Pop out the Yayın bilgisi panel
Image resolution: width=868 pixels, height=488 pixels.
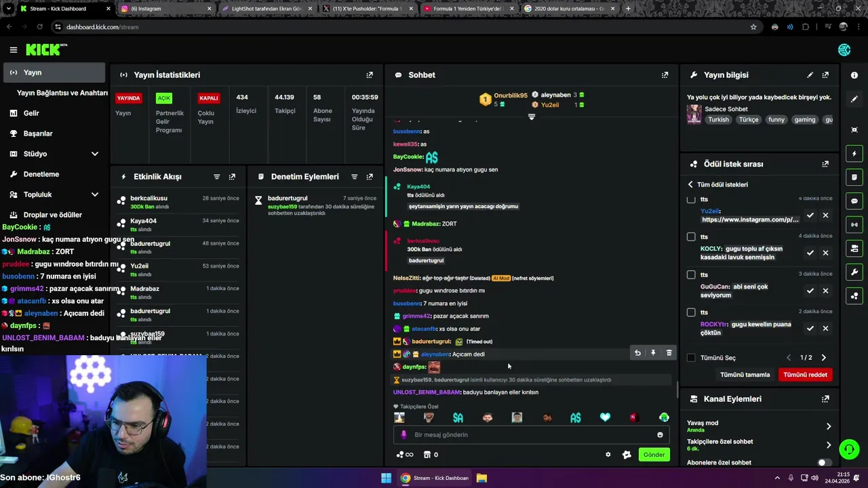tap(825, 75)
